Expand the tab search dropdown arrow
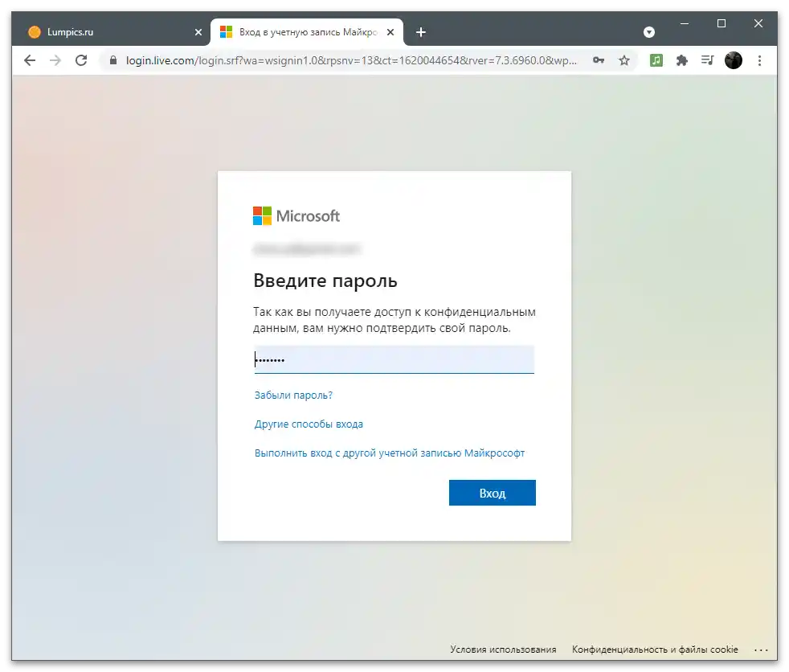The width and height of the screenshot is (789, 672). [x=649, y=32]
